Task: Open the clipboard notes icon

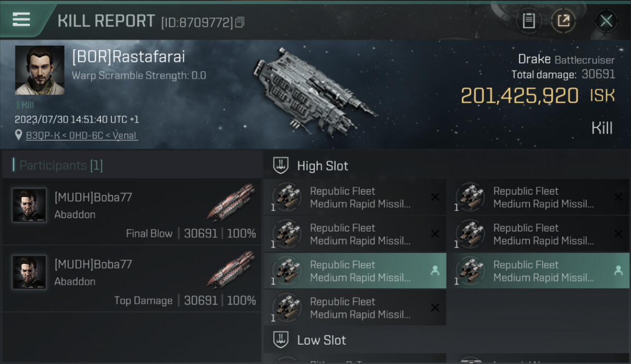Action: click(529, 21)
